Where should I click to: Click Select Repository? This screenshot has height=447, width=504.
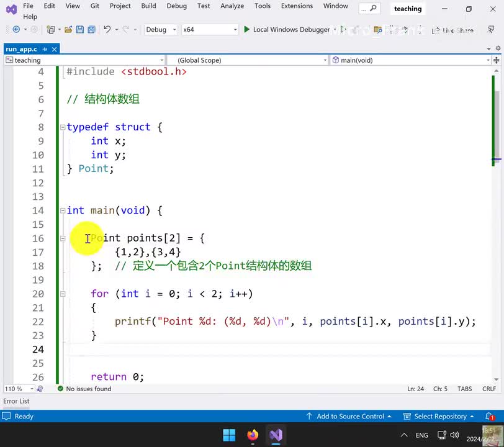point(439,417)
